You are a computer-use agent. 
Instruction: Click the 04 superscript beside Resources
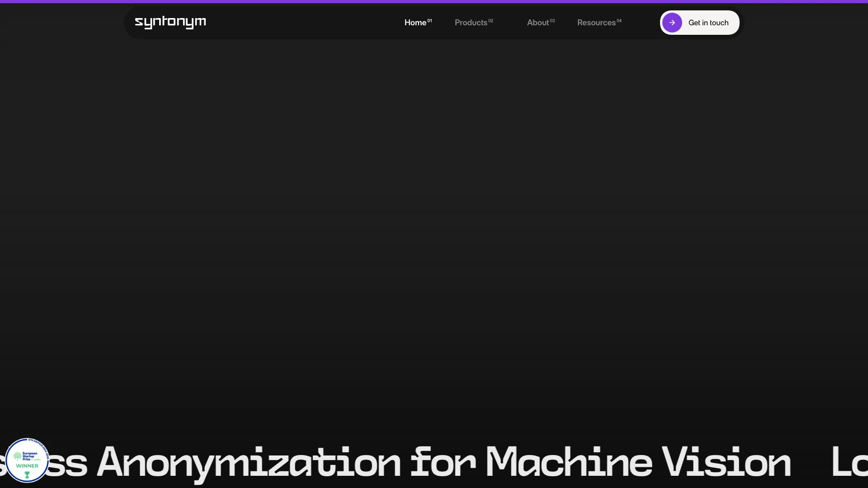(x=619, y=21)
